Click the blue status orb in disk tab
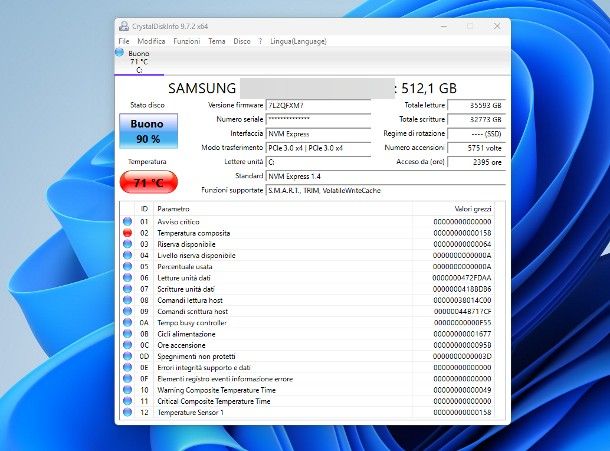This screenshot has width=610, height=451. [x=119, y=52]
